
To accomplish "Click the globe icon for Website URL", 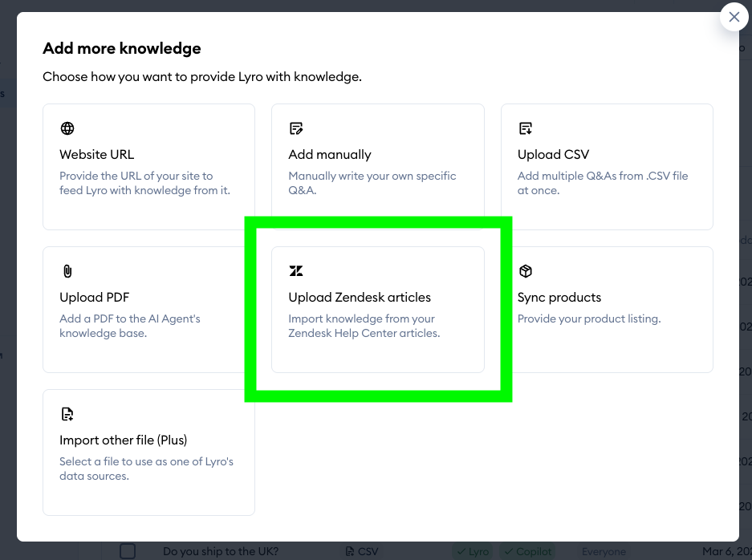I will 67,128.
